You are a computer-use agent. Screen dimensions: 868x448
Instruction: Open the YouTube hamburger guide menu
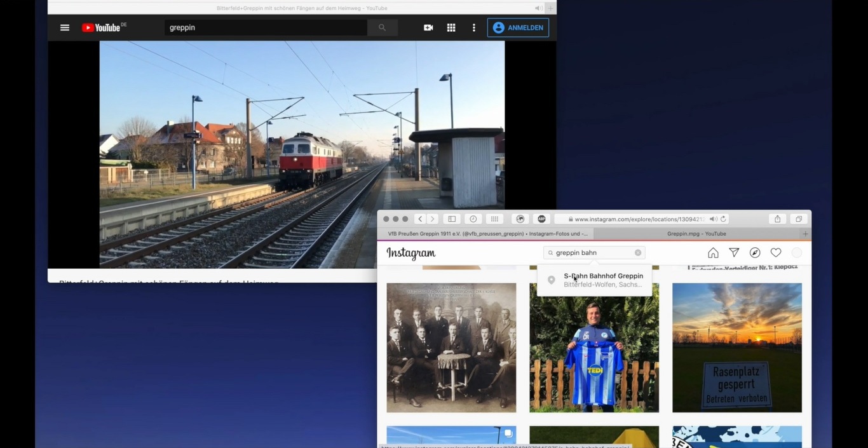(65, 28)
